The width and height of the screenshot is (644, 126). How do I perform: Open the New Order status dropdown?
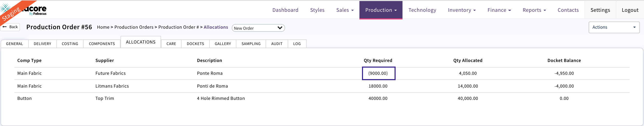tap(258, 28)
